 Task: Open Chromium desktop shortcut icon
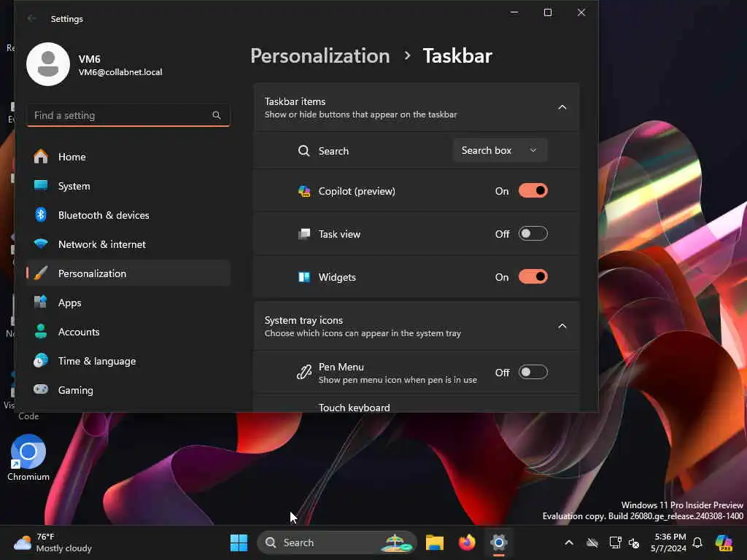coord(28,458)
